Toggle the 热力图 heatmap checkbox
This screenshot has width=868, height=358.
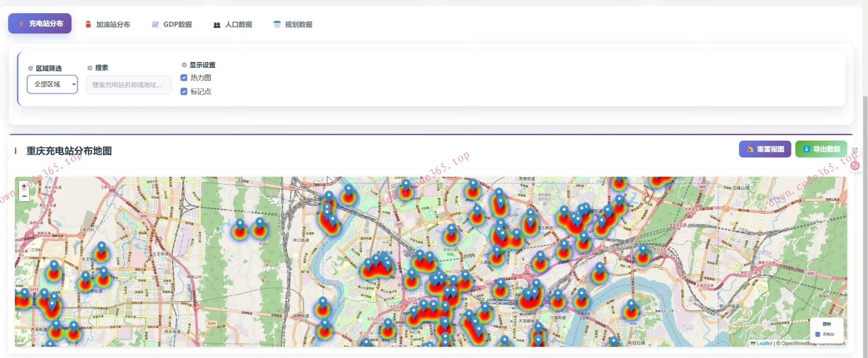[184, 78]
